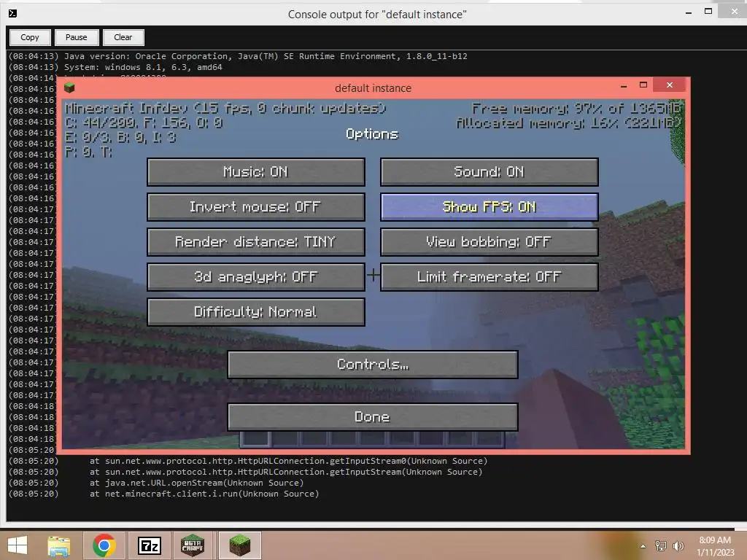Viewport: 747px width, 560px height.
Task: Cycle the Difficulty: Normal setting
Action: click(x=256, y=312)
